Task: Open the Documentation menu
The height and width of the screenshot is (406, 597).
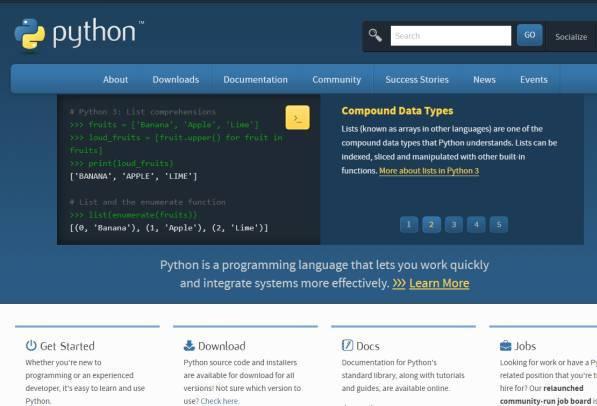Action: (255, 80)
